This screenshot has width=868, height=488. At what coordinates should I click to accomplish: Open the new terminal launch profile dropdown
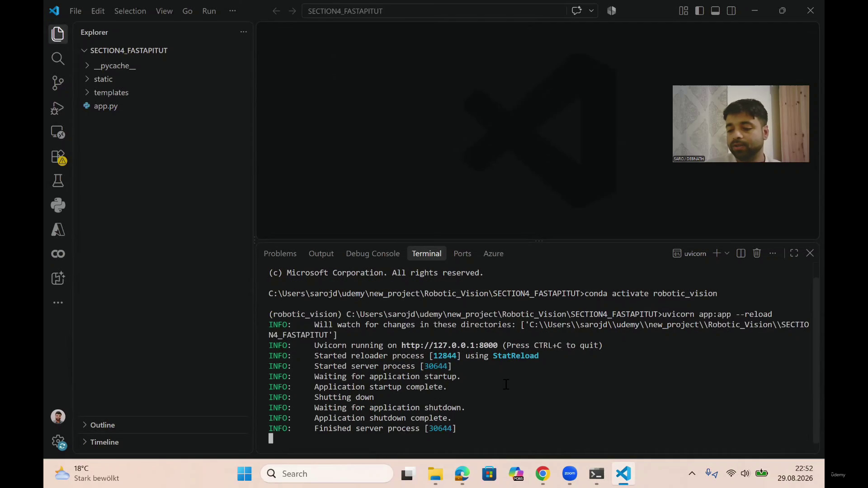pos(727,253)
